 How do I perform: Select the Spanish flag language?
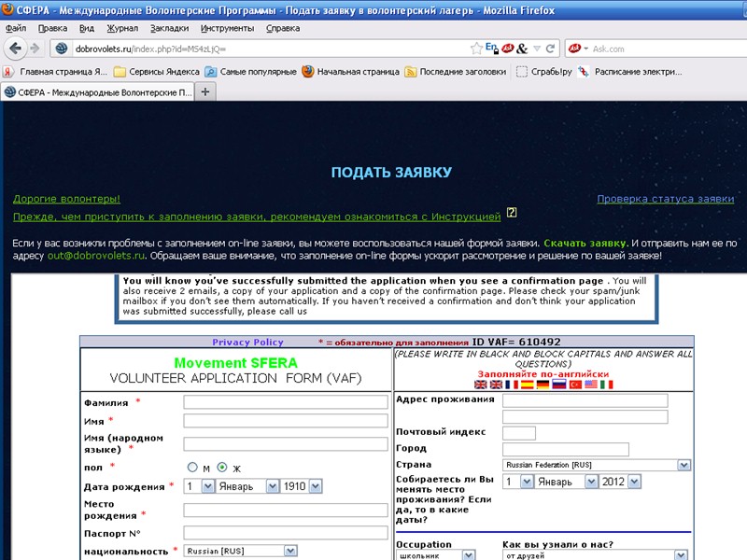pos(528,385)
